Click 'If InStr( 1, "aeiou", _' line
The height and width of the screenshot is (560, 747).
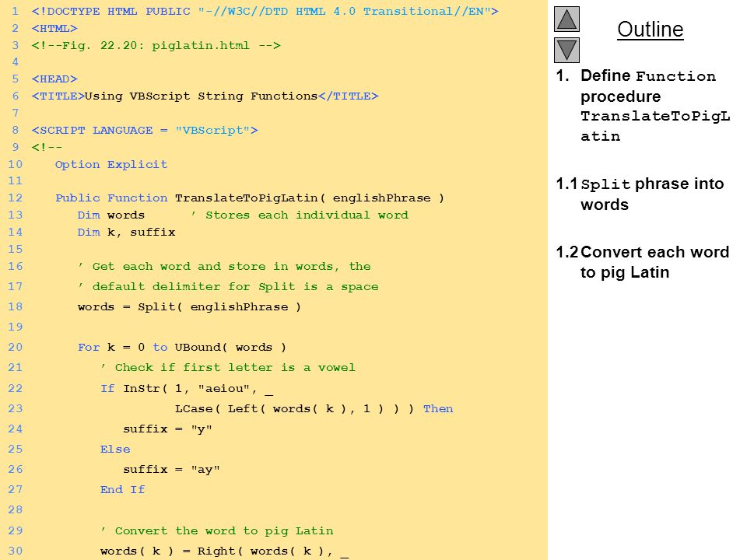[x=186, y=389]
